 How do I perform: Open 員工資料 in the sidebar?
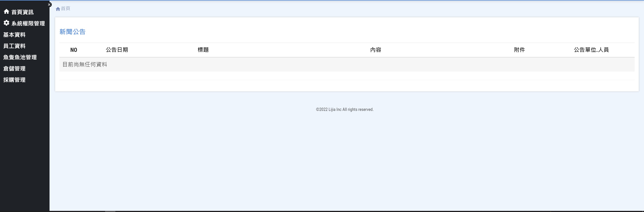pyautogui.click(x=14, y=46)
